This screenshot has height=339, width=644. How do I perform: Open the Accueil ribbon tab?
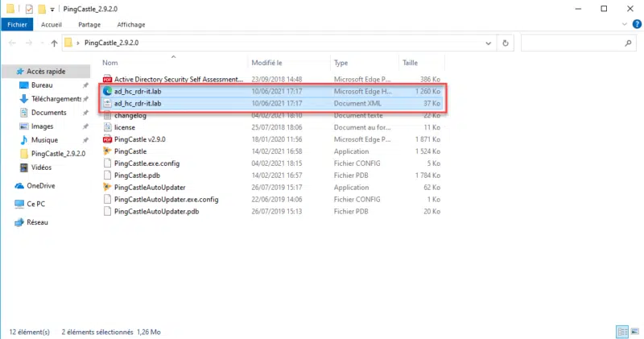coord(51,25)
